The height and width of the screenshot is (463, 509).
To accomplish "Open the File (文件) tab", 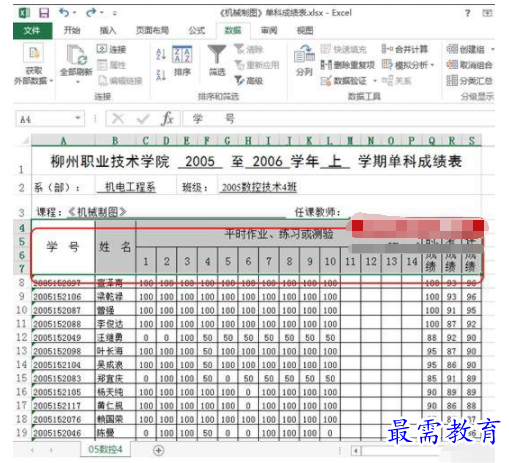I will coord(32,31).
